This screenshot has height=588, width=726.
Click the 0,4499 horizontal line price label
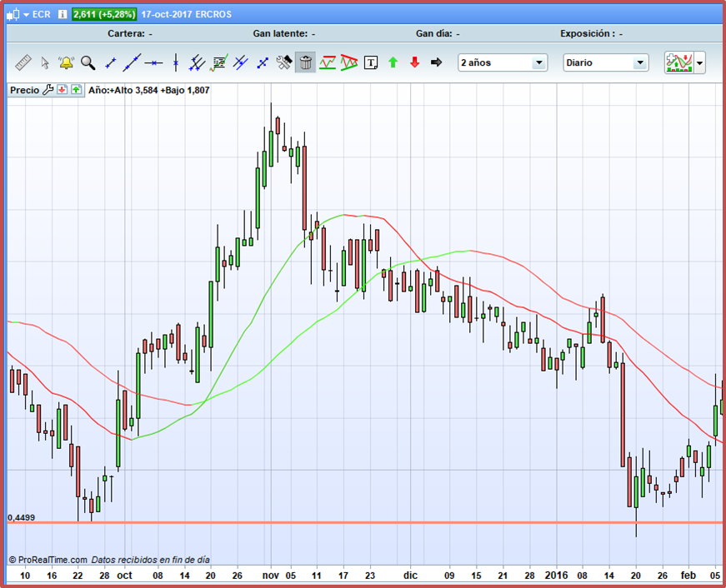(x=22, y=517)
